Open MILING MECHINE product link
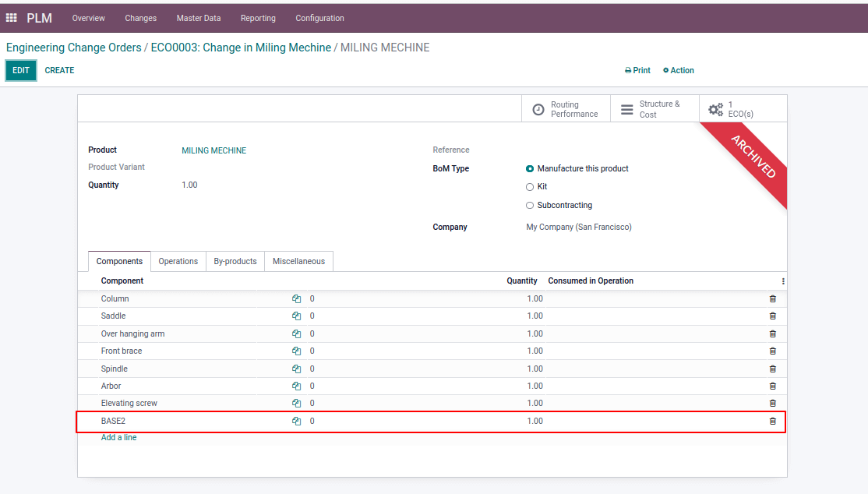The width and height of the screenshot is (868, 494). (x=214, y=150)
